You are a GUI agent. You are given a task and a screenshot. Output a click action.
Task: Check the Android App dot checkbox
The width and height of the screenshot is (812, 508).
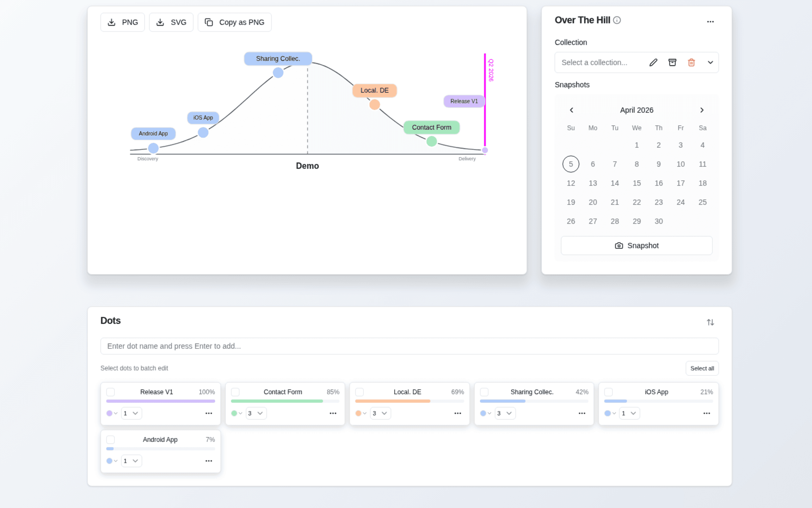click(x=111, y=440)
